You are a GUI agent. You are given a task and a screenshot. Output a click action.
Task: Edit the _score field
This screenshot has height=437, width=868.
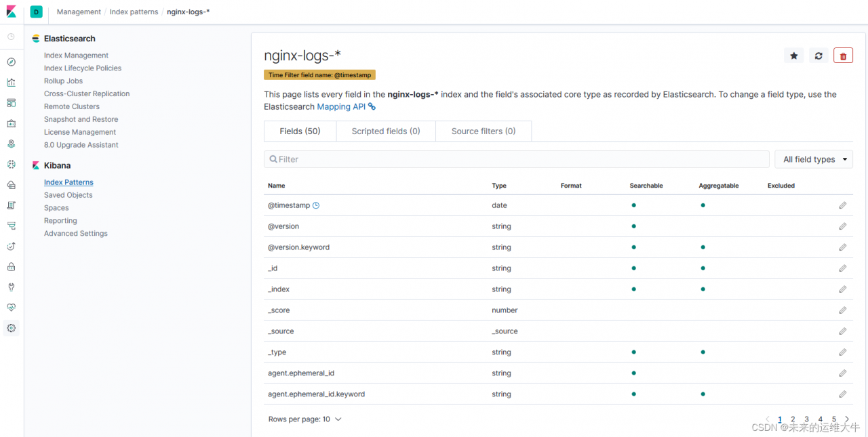843,310
